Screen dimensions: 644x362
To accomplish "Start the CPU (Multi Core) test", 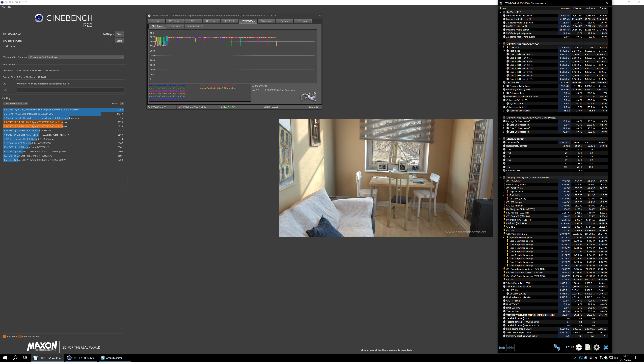I will pos(119,34).
